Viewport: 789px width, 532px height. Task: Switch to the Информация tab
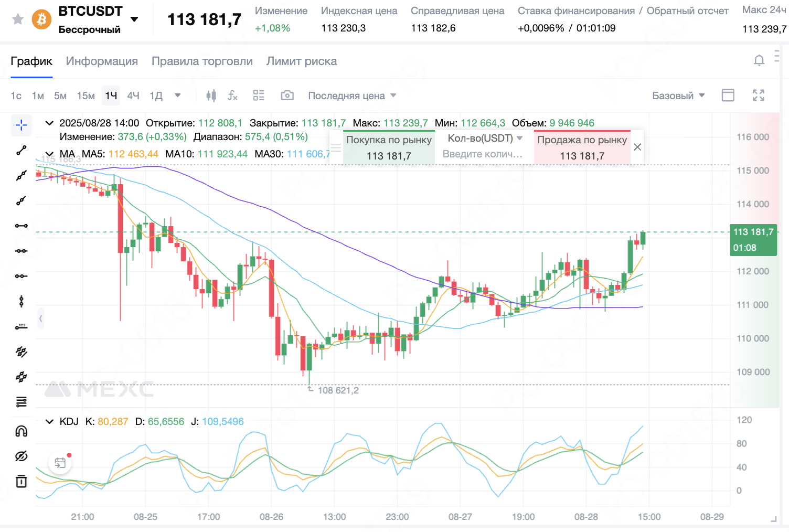102,61
